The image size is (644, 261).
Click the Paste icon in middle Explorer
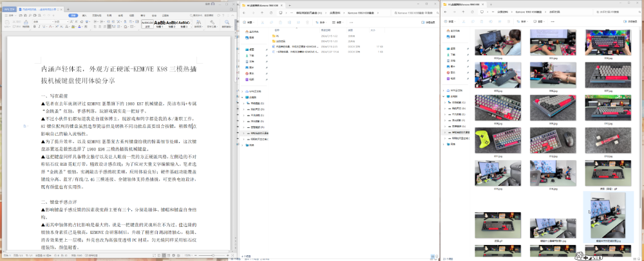[281, 22]
